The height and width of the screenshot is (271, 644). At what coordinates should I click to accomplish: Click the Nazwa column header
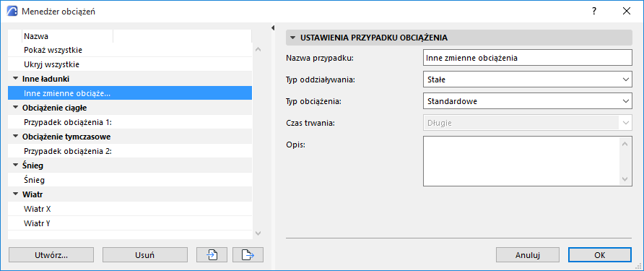67,36
